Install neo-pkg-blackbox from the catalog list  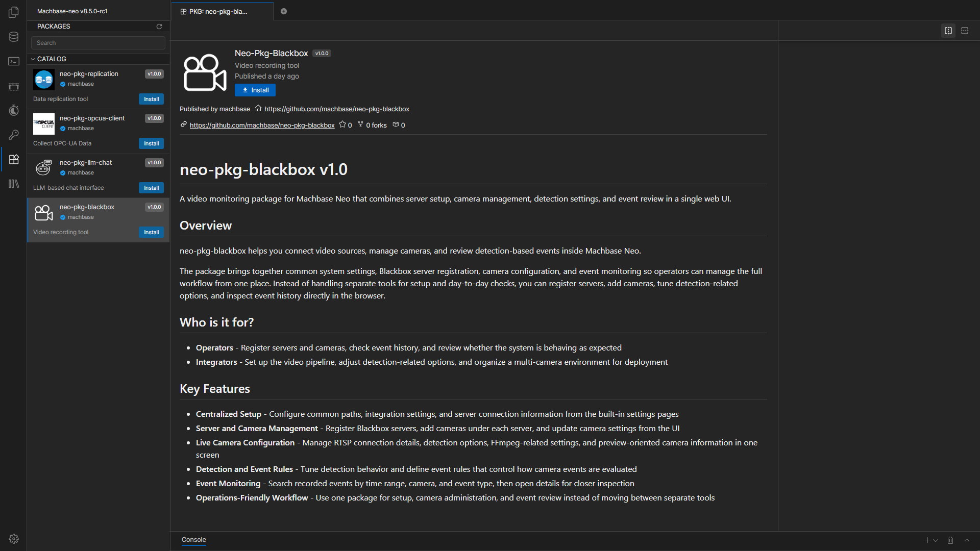(151, 232)
